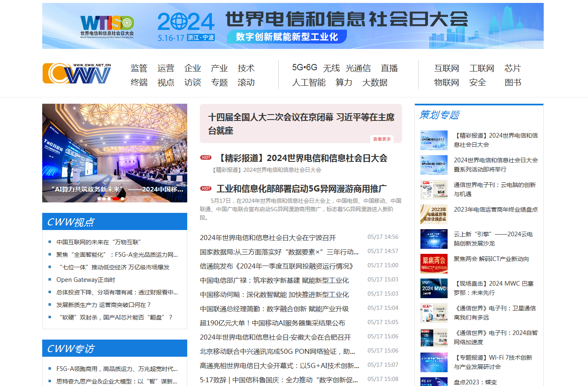588x386 pixels.
Task: Open the 大数据 channel
Action: point(375,82)
